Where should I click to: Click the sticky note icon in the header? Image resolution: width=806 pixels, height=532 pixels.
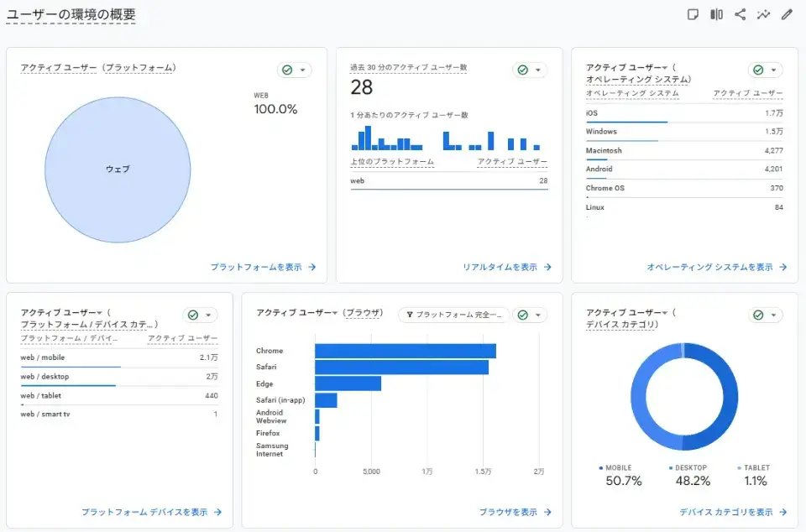[693, 14]
